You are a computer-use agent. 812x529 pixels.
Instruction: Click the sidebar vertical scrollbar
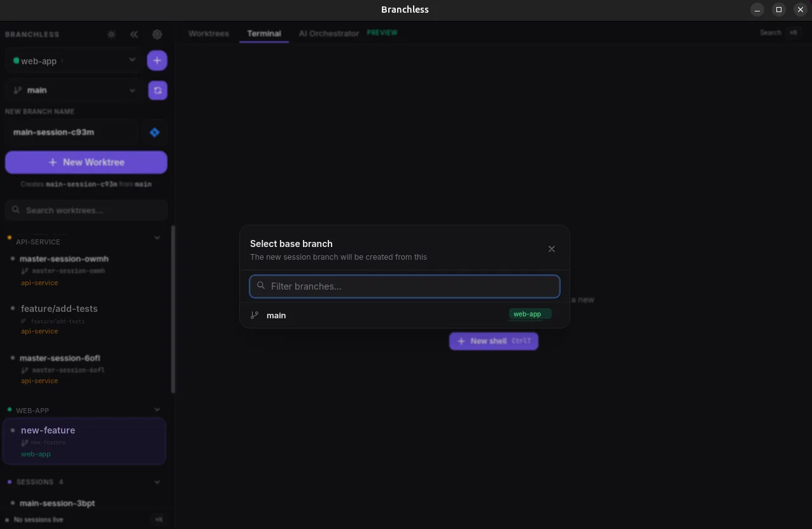point(173,309)
